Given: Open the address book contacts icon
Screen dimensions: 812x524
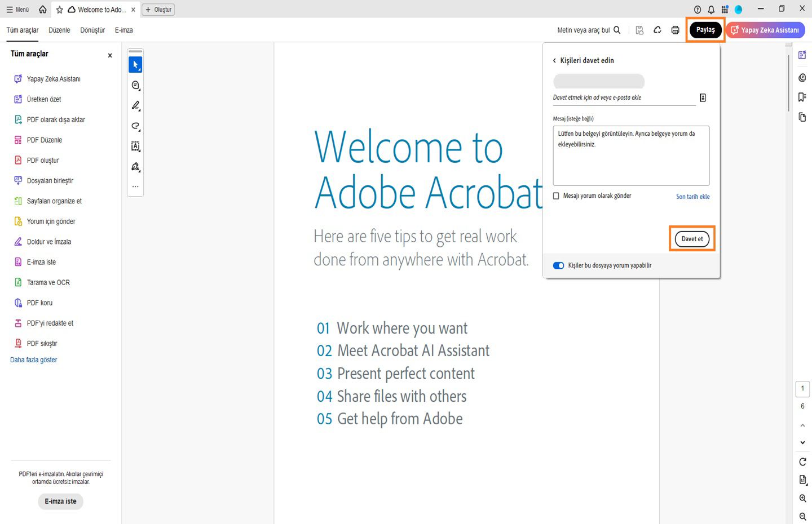Looking at the screenshot, I should [703, 98].
